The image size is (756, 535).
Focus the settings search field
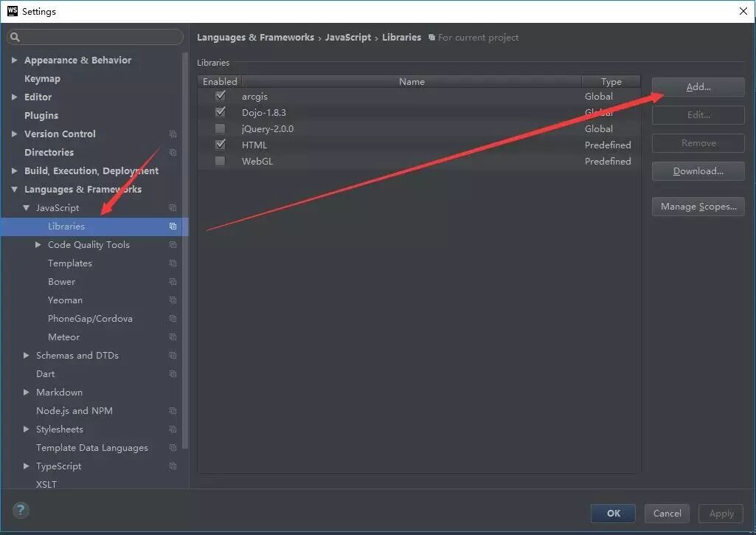[95, 37]
